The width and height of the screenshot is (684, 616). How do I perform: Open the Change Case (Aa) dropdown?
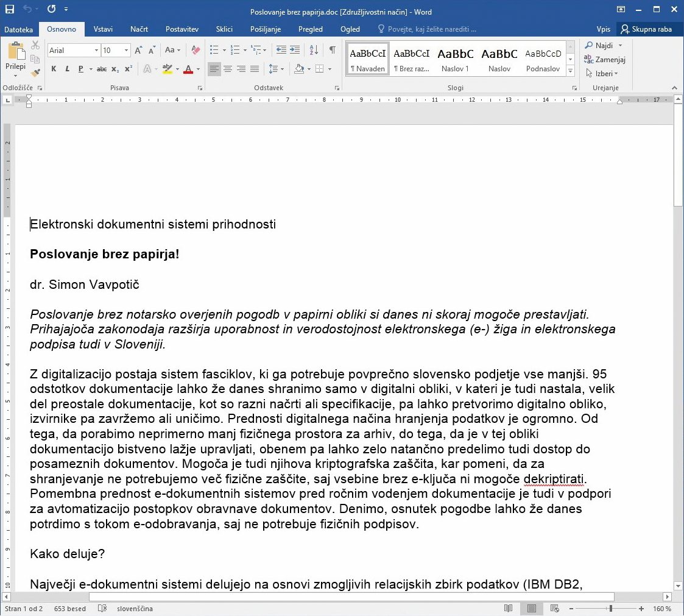pyautogui.click(x=173, y=50)
